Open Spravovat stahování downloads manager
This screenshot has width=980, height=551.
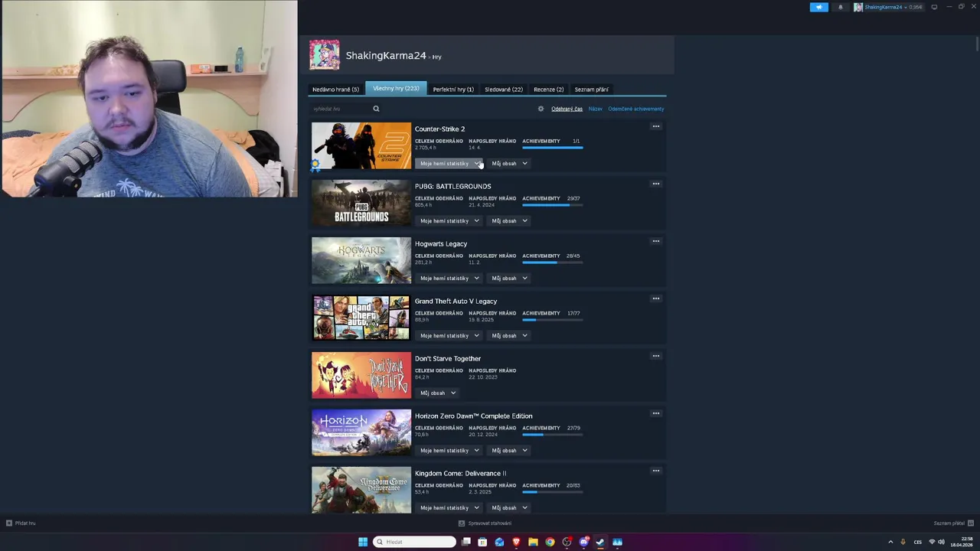(485, 523)
